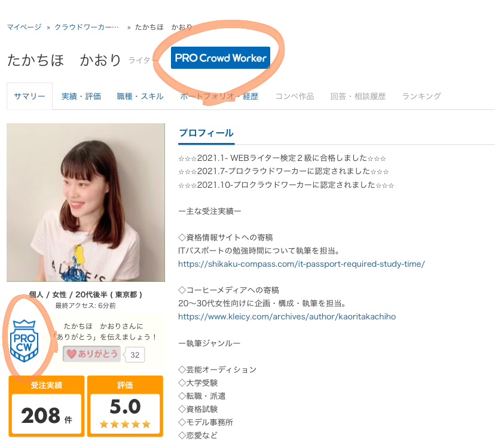The image size is (495, 448).
Task: Open the profile photo of たかちほ かおり
Action: [x=86, y=202]
